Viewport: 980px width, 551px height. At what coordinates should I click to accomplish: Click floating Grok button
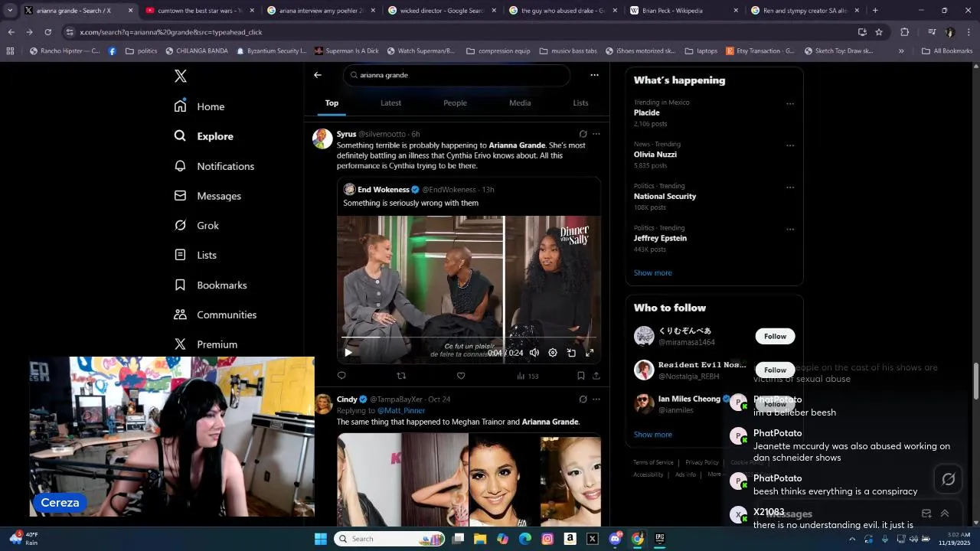(949, 479)
